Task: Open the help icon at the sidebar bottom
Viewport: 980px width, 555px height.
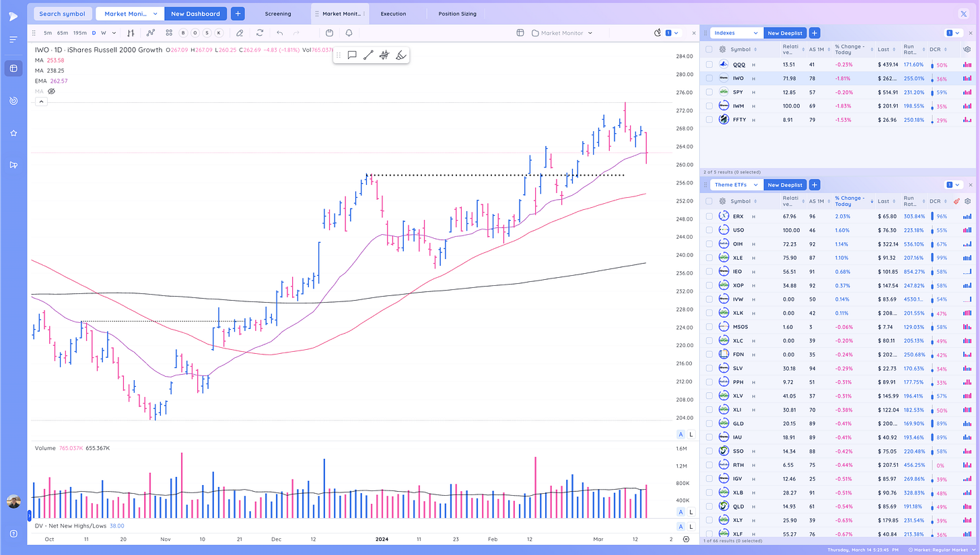Action: (x=13, y=533)
